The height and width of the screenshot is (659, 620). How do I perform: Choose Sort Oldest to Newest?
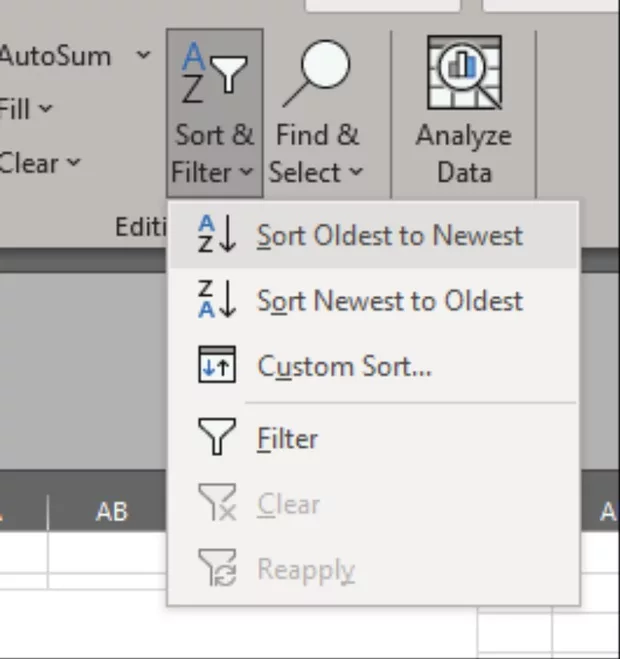click(x=389, y=236)
